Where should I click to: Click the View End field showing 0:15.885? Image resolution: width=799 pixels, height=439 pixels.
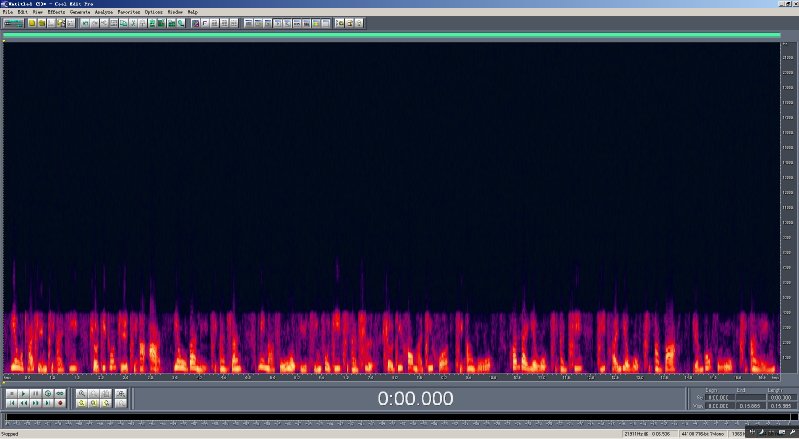pyautogui.click(x=751, y=406)
